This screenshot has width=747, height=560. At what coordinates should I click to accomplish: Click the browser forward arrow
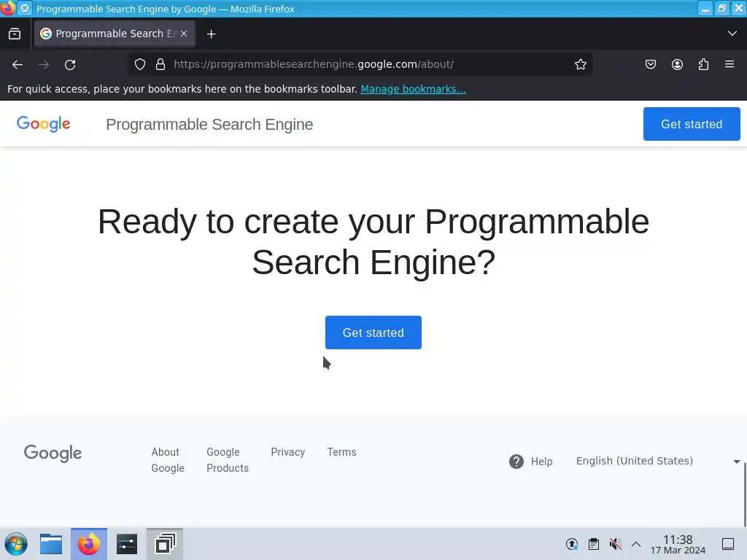[44, 64]
